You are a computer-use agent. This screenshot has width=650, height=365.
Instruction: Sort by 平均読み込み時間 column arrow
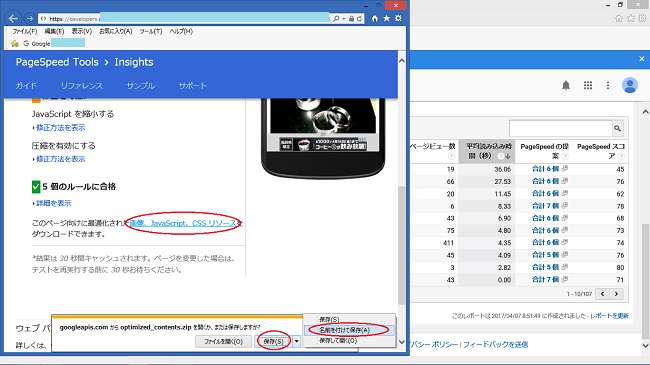click(x=507, y=156)
